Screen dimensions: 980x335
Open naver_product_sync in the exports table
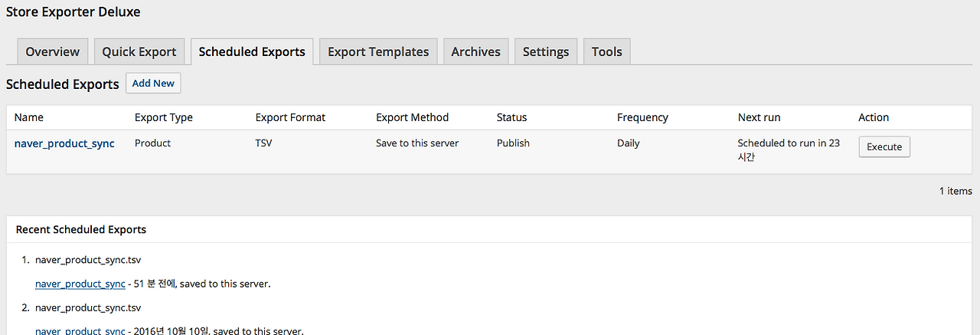point(64,143)
